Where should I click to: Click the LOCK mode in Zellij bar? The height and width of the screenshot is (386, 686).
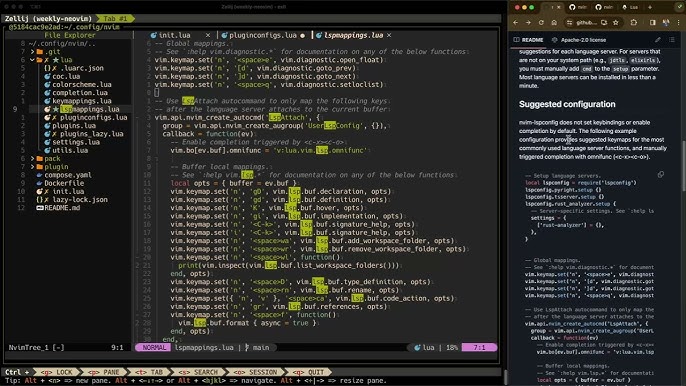57,372
